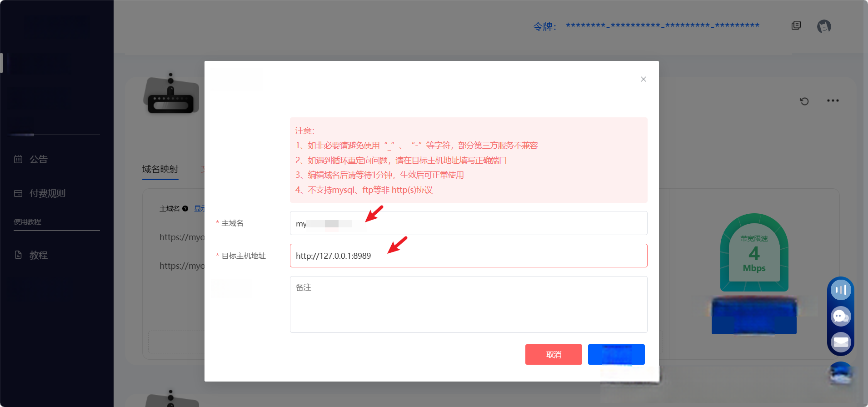This screenshot has width=868, height=407.
Task: Click the stats bar icon in floating widget
Action: click(x=841, y=290)
